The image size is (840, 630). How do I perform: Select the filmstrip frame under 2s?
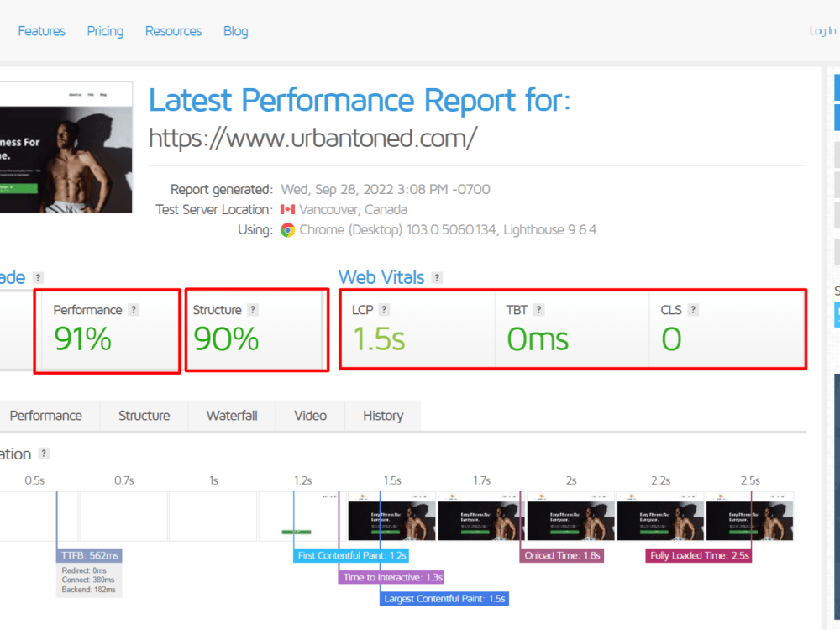[x=571, y=517]
